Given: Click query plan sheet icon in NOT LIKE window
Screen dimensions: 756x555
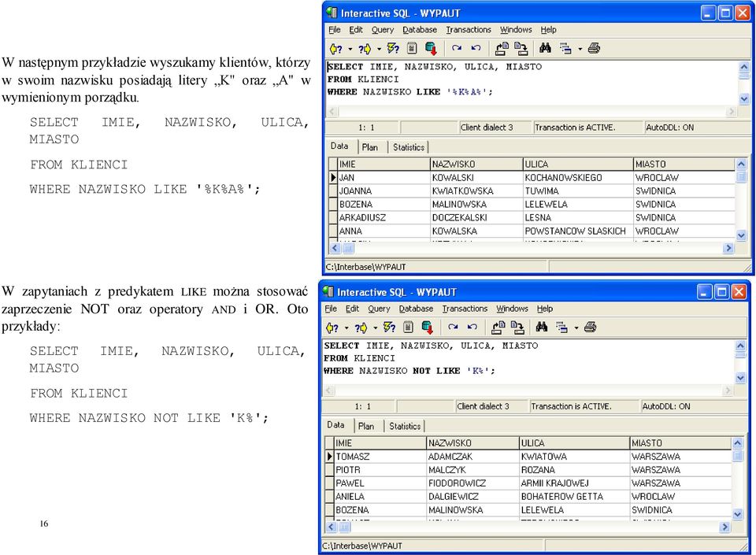Looking at the screenshot, I should [x=408, y=327].
